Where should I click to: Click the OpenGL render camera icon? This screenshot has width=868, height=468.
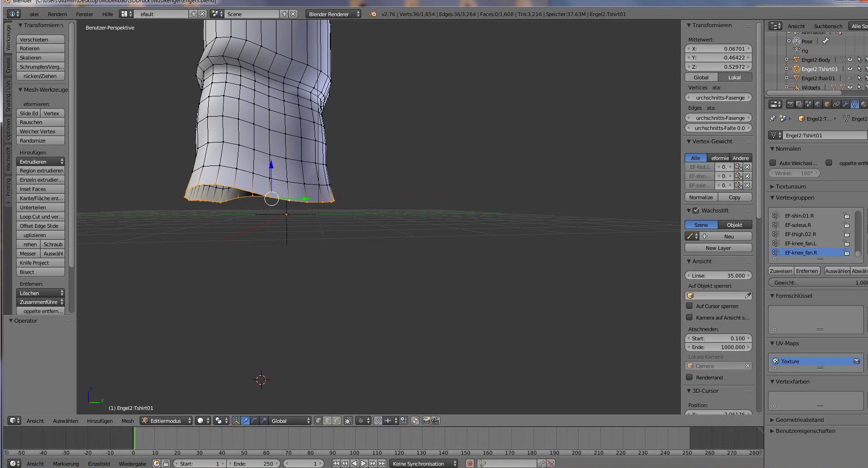pos(426,421)
